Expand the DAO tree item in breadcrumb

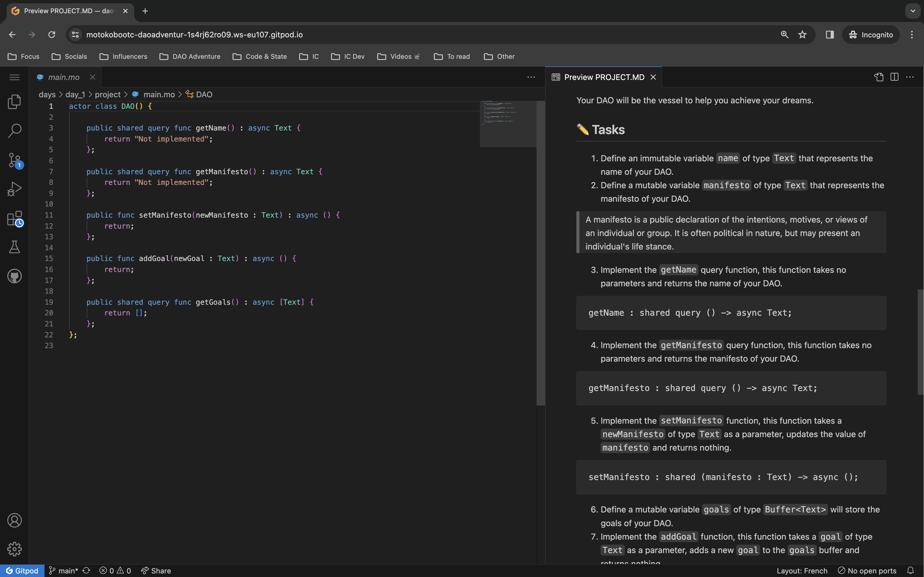204,94
